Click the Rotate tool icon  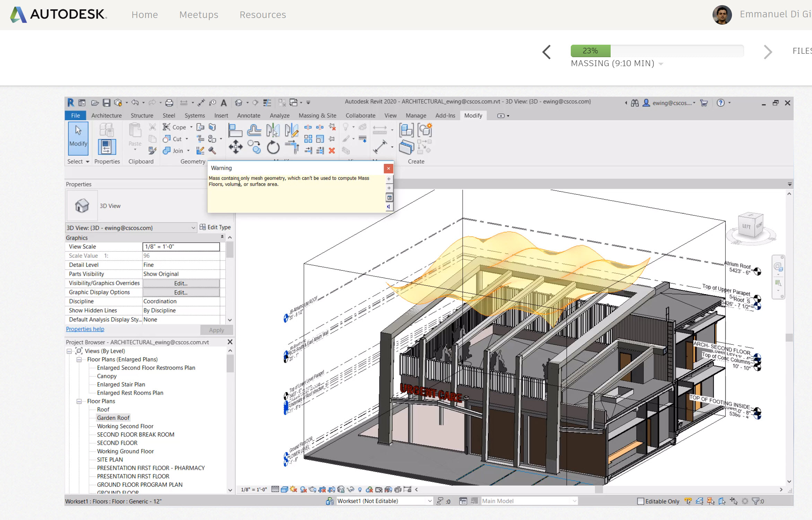point(273,147)
